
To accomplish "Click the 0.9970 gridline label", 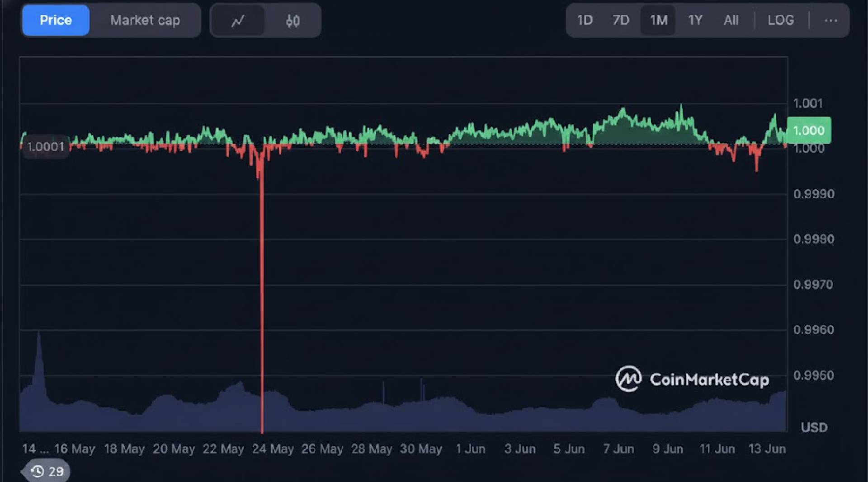I will coord(814,284).
